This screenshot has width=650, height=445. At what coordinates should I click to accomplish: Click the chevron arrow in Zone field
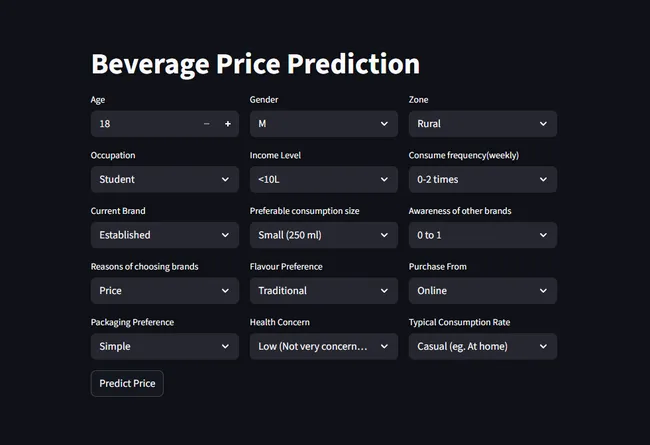543,124
